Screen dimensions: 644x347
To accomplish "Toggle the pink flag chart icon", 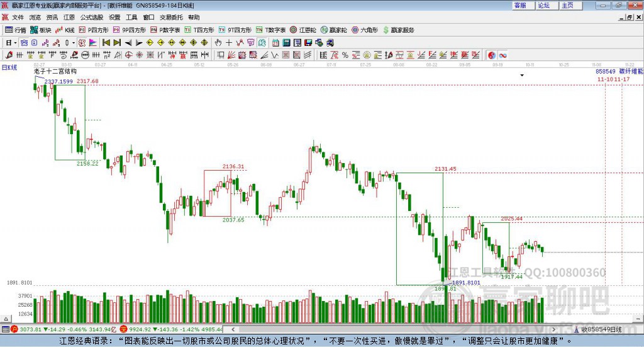I will coord(93,43).
